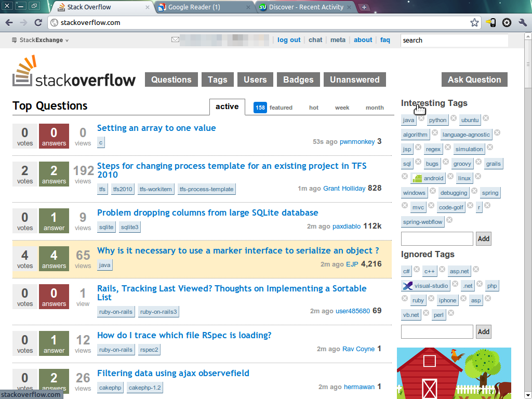
Task: Open a new browser tab
Action: tap(364, 7)
